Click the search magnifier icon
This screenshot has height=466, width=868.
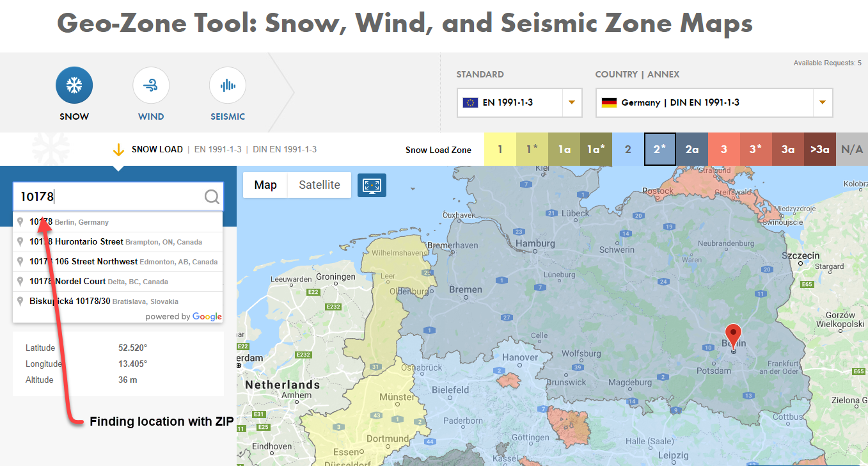[212, 197]
